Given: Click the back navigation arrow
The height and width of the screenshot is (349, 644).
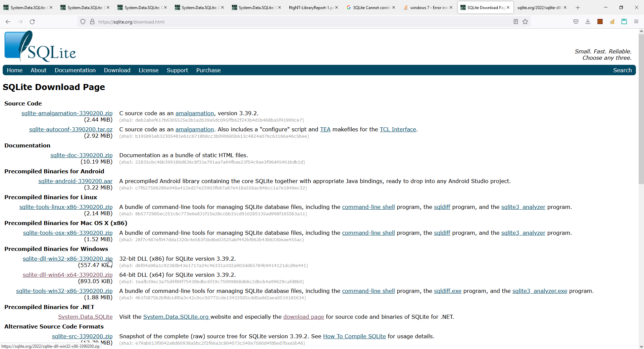Looking at the screenshot, I should [8, 21].
